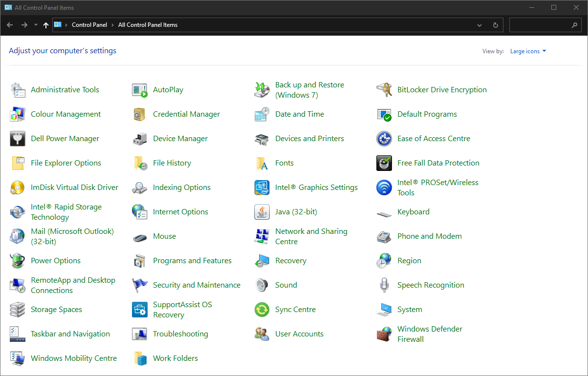Open the Troubleshooting link

180,334
